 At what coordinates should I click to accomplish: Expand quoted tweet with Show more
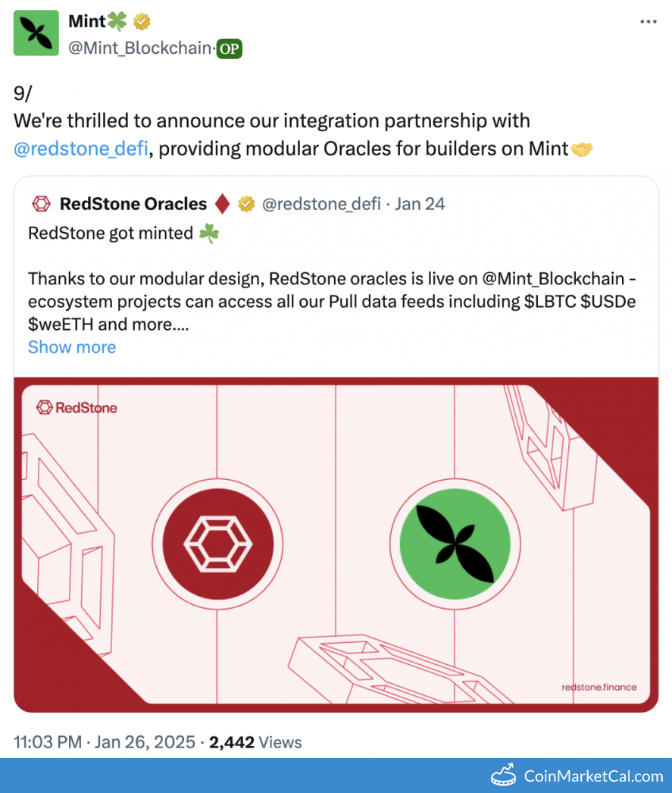(72, 347)
